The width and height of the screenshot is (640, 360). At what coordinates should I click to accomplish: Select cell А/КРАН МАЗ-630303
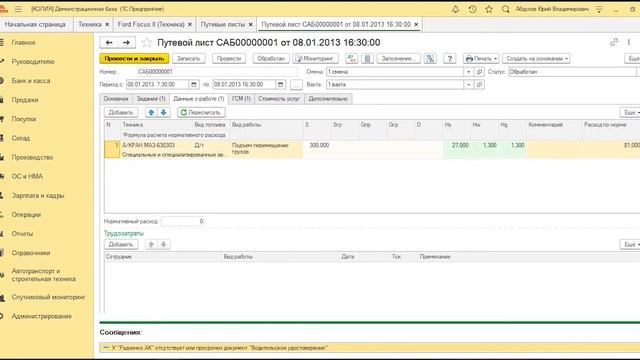coord(156,145)
